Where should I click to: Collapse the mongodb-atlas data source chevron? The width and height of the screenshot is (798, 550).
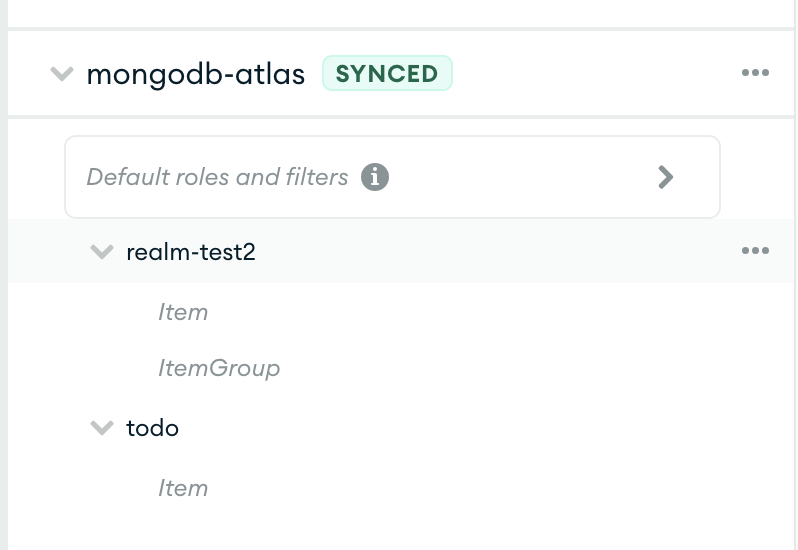pyautogui.click(x=62, y=74)
